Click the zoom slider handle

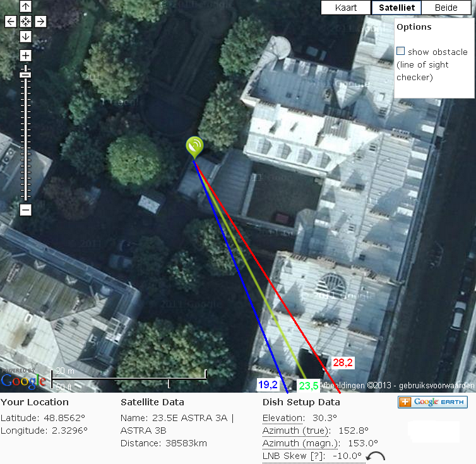[x=25, y=74]
